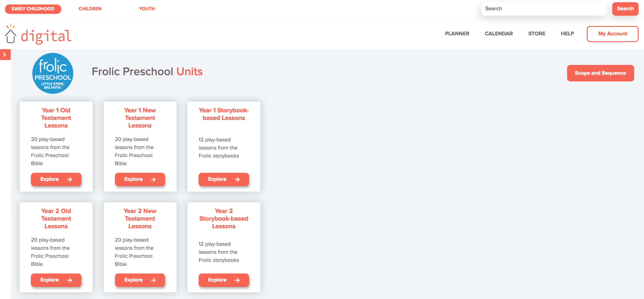
Task: Click the Year 2 Storybook card description text
Action: click(219, 252)
